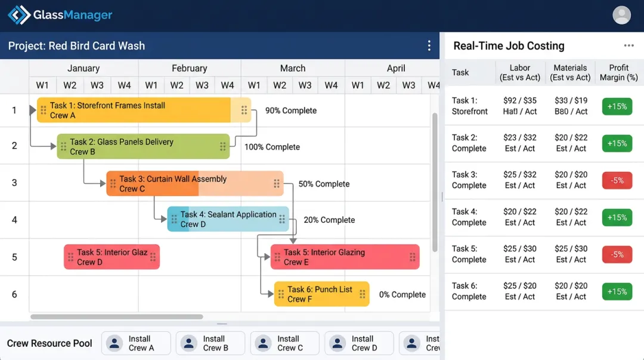Grab left handle of Crew E Interior Glazing bar
The width and height of the screenshot is (644, 360).
(277, 257)
